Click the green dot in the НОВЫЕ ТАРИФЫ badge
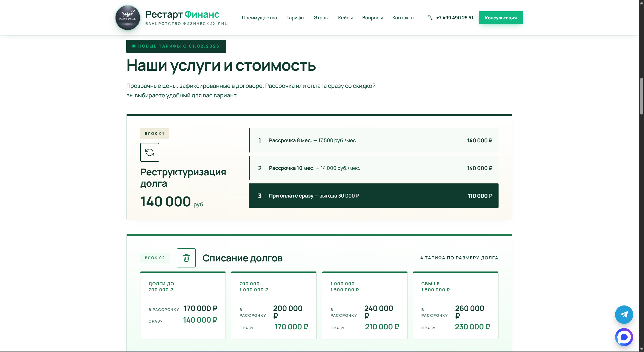This screenshot has height=352, width=644. point(133,46)
